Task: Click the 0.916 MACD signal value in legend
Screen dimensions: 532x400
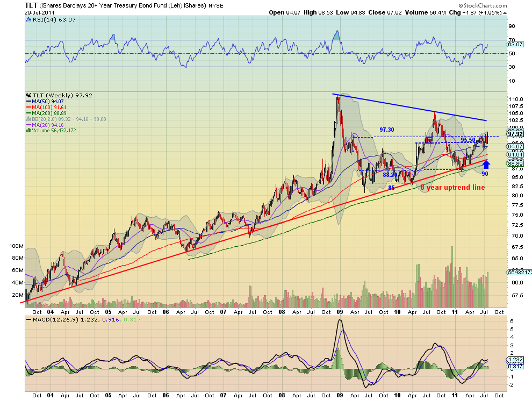Action: click(110, 320)
